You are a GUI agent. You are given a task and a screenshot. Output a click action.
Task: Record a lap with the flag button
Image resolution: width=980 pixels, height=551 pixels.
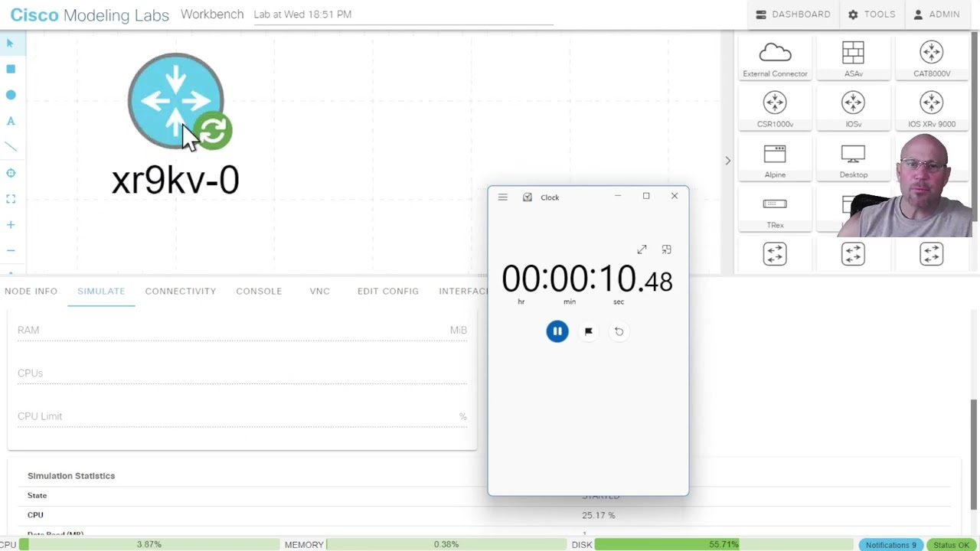click(588, 331)
